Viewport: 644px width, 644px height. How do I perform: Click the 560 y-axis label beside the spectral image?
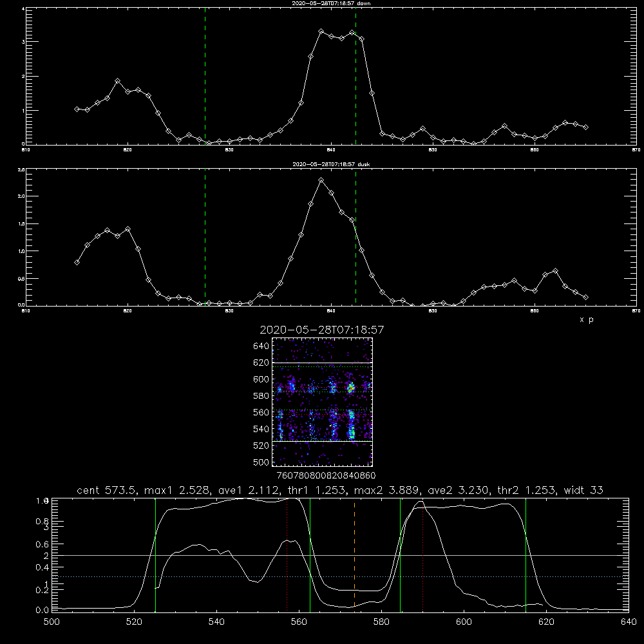pyautogui.click(x=261, y=412)
